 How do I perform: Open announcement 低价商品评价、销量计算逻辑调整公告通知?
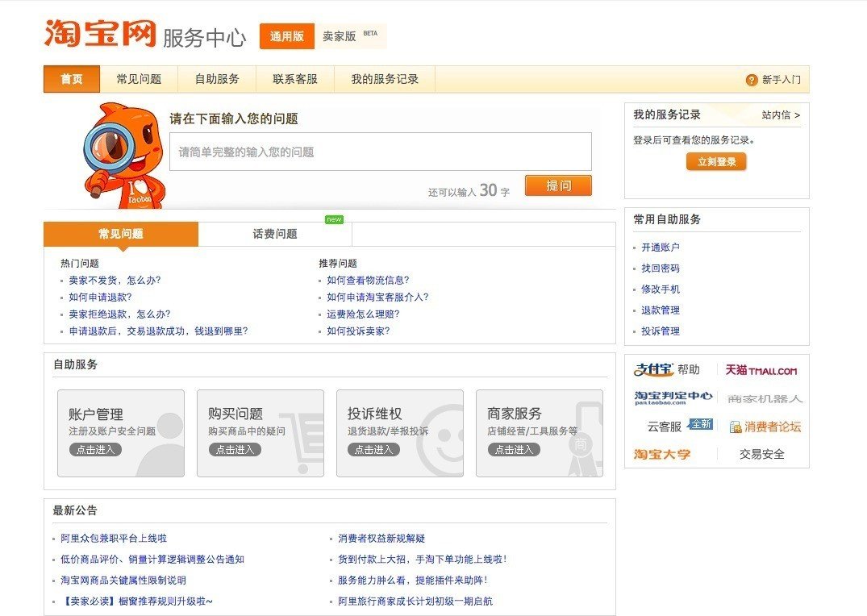tap(152, 559)
